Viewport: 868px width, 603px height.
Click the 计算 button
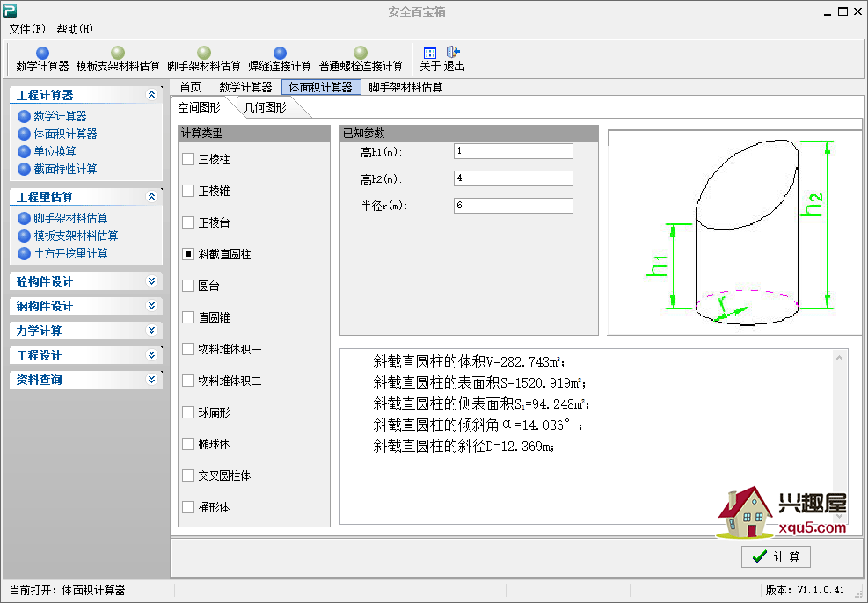[x=777, y=556]
